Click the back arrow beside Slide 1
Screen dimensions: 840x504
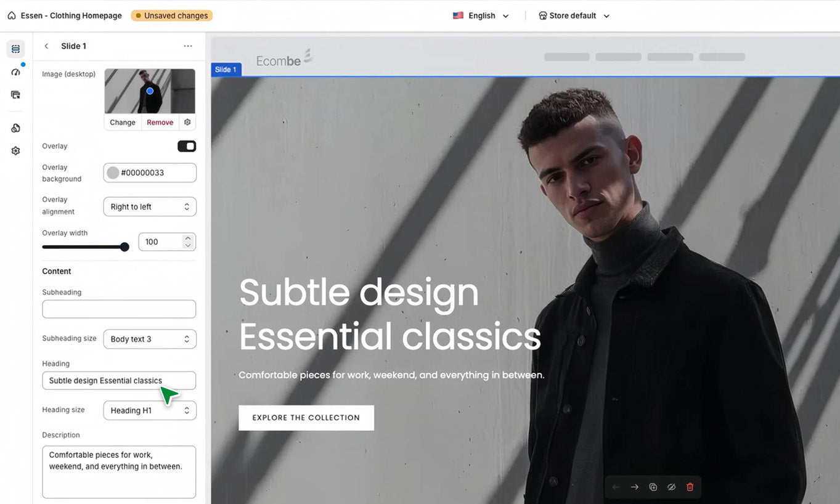point(46,46)
